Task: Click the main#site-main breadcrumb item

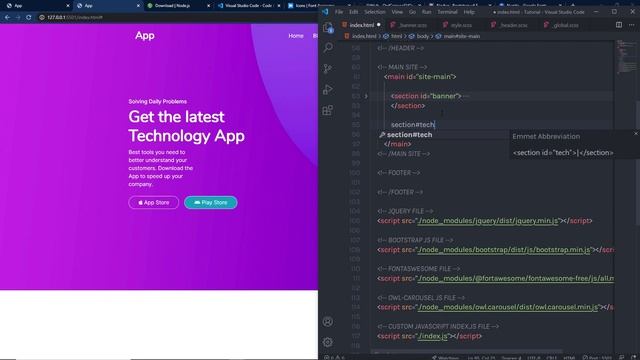Action: (x=458, y=36)
